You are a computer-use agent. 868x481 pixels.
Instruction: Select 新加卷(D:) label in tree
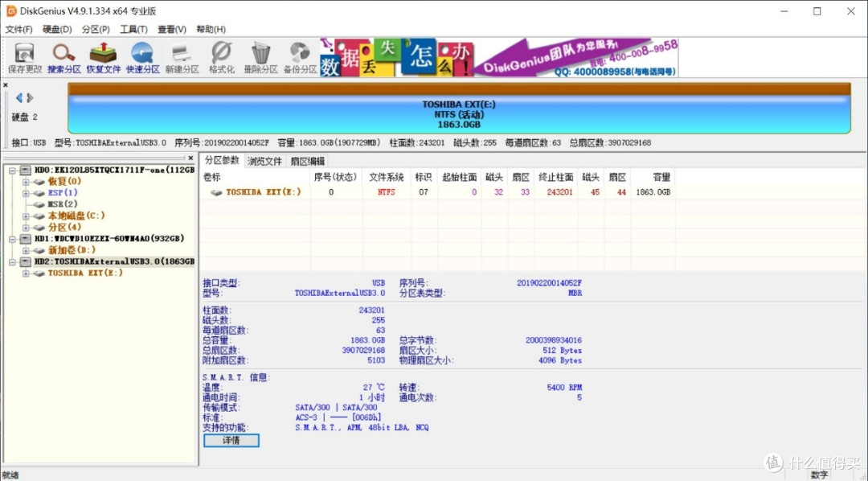coord(72,250)
